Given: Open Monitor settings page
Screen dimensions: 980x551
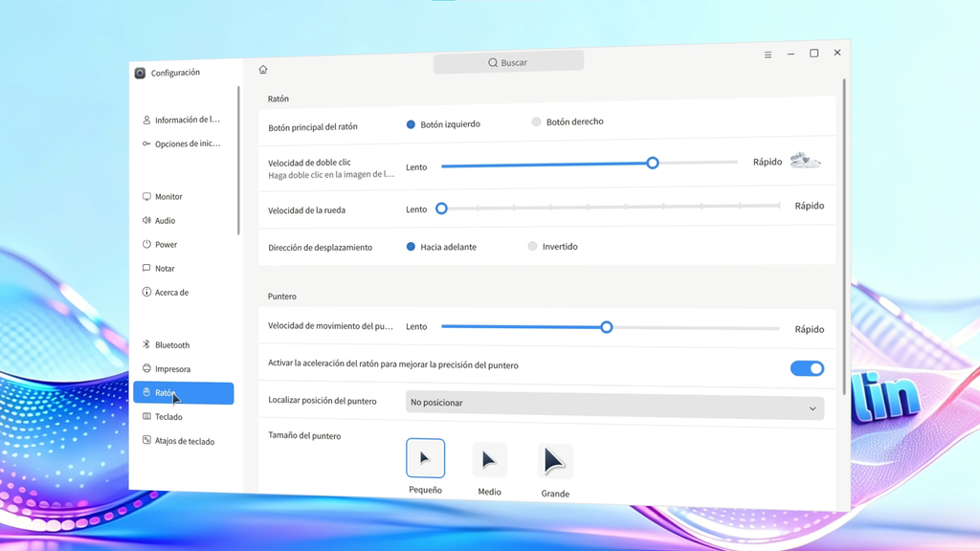Looking at the screenshot, I should [184, 196].
